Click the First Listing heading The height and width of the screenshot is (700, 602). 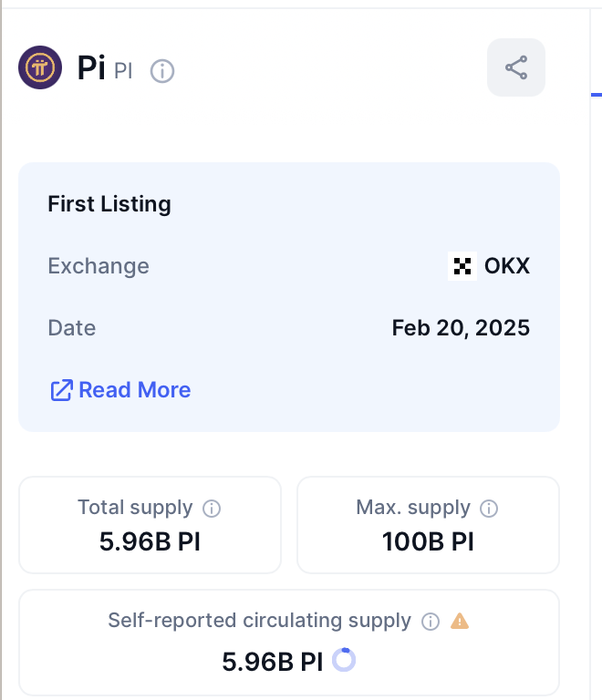(109, 204)
